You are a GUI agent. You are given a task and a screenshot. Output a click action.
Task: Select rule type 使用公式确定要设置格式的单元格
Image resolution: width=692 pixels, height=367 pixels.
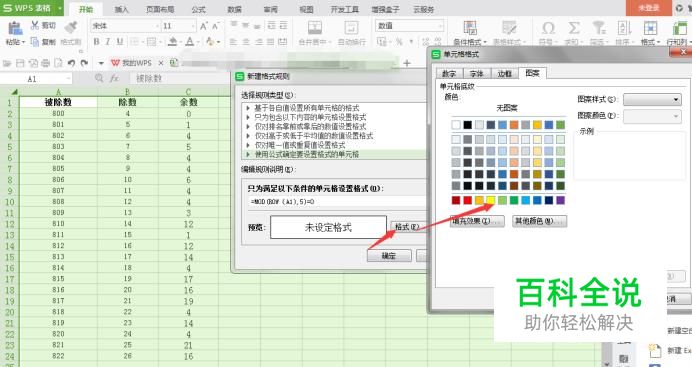click(x=335, y=154)
